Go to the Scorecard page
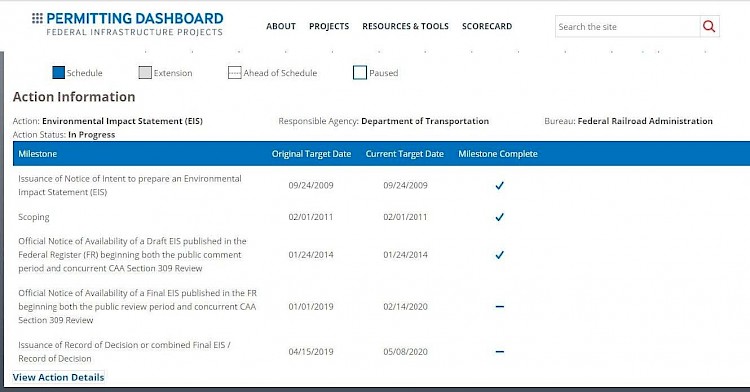The width and height of the screenshot is (750, 392). coord(487,26)
